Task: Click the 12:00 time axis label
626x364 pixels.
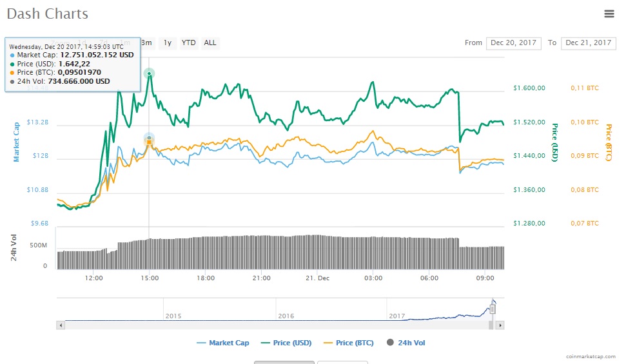Action: click(x=94, y=278)
